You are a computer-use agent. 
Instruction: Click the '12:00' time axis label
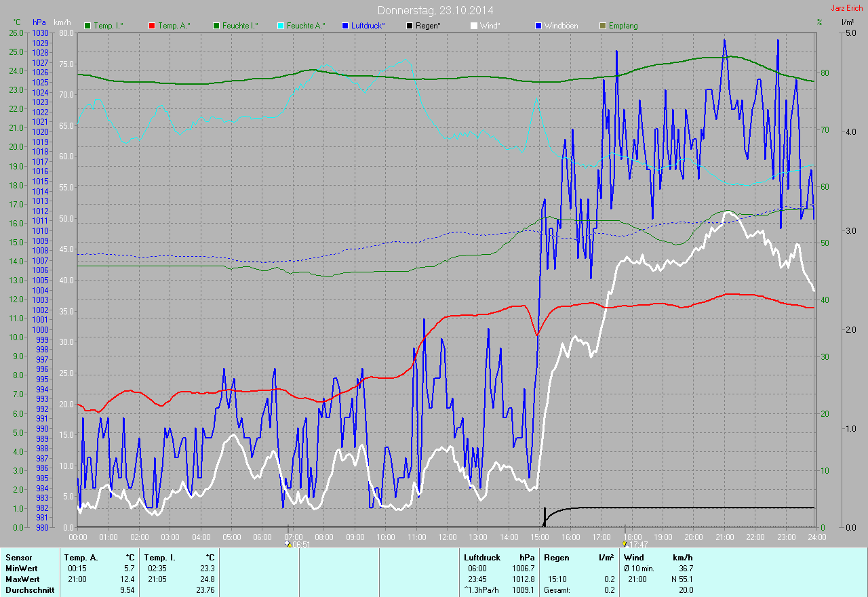tap(447, 537)
